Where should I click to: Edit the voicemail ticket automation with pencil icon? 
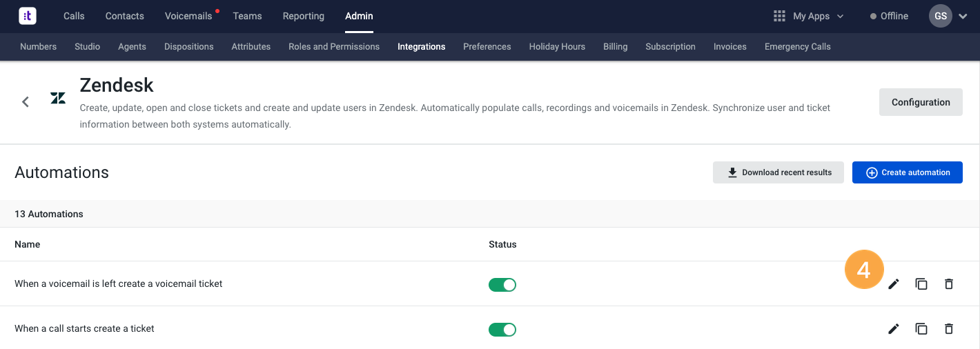[894, 284]
